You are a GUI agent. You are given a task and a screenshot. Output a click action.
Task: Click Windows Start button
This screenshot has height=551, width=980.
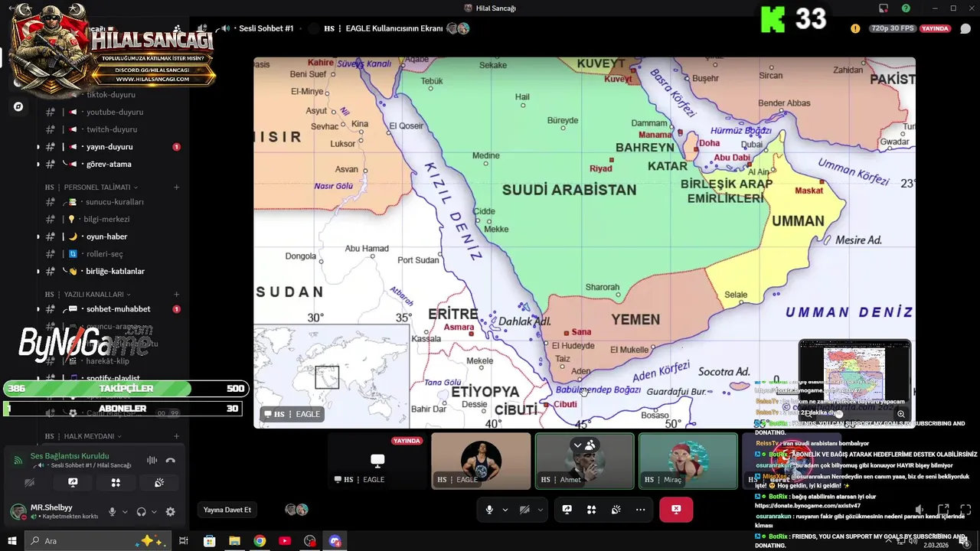click(x=12, y=541)
